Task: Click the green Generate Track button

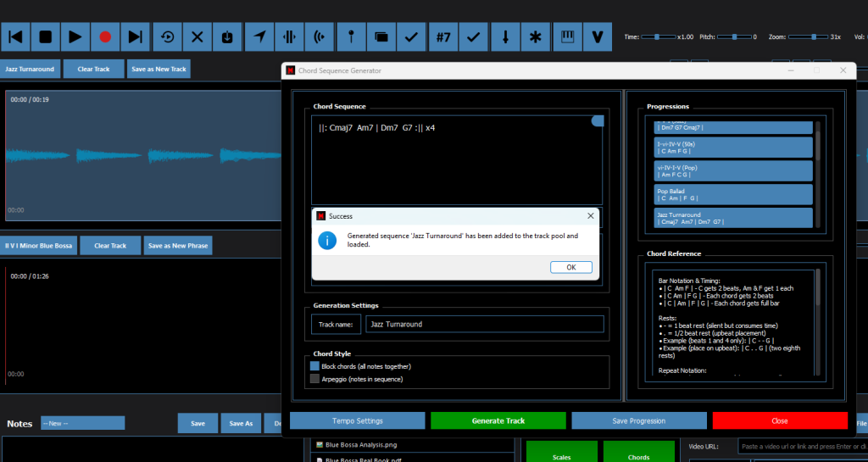Action: (x=498, y=420)
